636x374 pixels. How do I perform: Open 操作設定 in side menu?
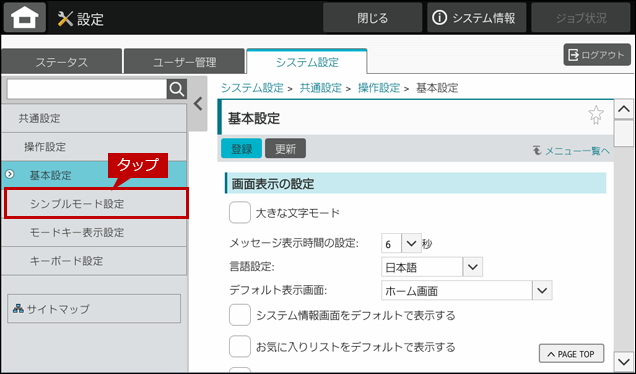(x=94, y=147)
